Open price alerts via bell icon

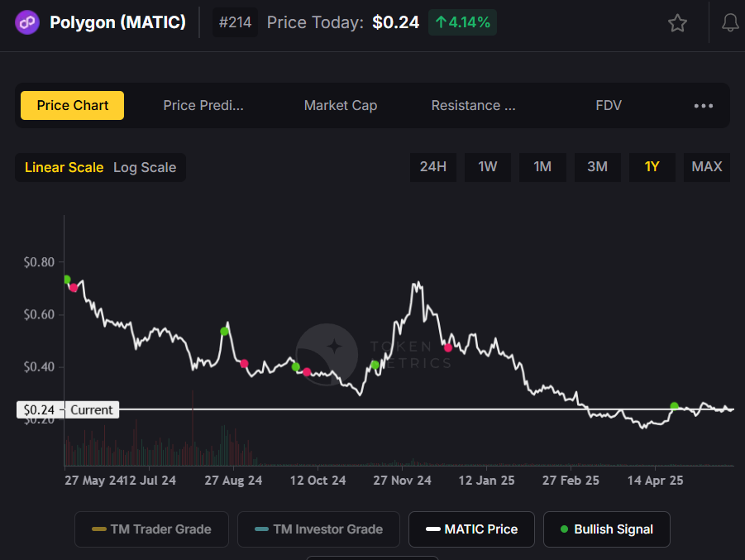pyautogui.click(x=730, y=23)
